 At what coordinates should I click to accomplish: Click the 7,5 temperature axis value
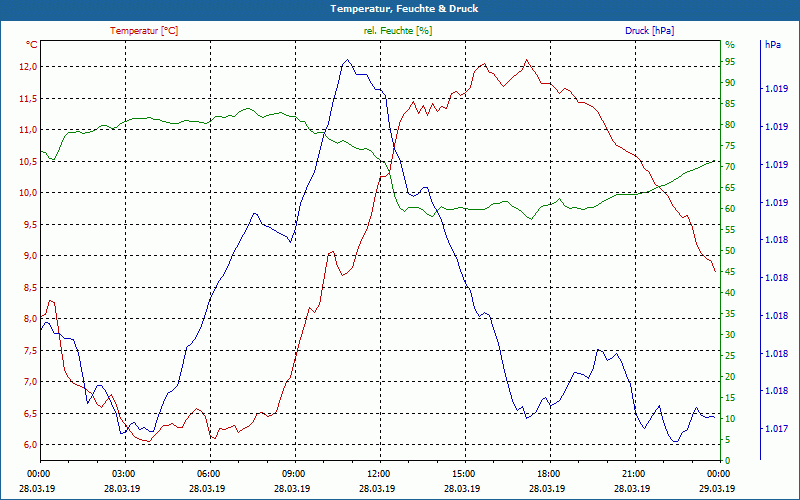(31, 351)
